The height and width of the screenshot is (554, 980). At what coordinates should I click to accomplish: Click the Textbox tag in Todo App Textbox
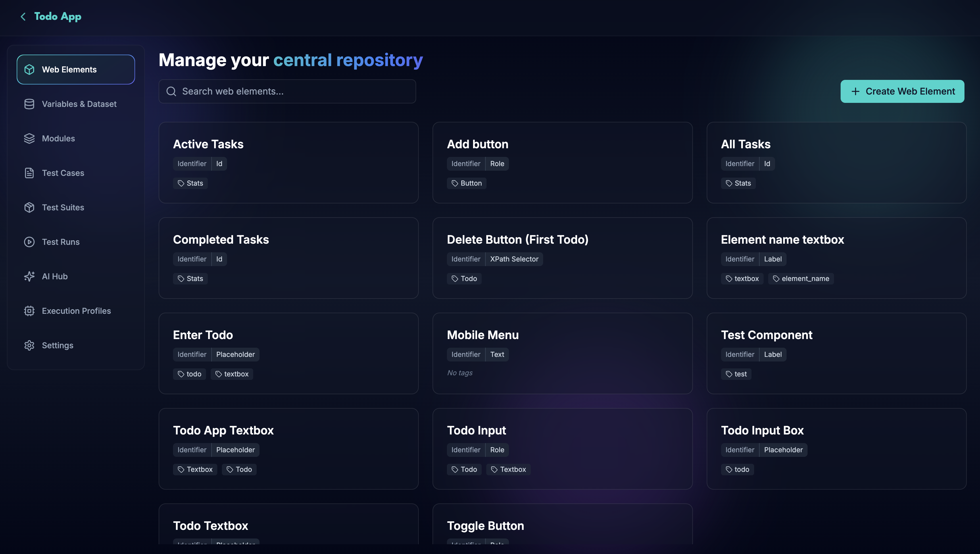pyautogui.click(x=195, y=470)
